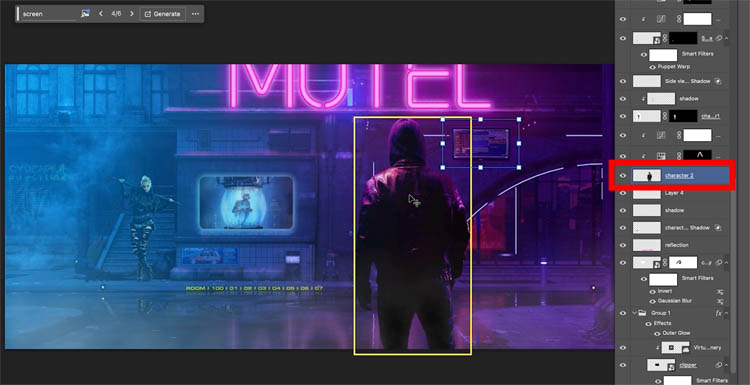
Task: Collapse effects list arrow on Group 1
Action: [726, 313]
